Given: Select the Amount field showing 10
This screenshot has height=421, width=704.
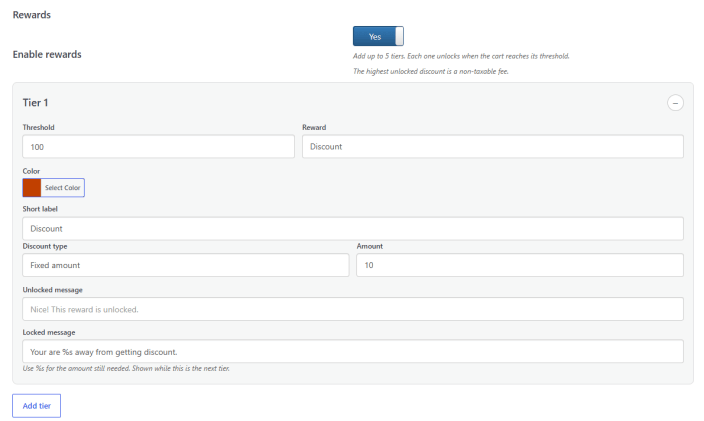Looking at the screenshot, I should (520, 265).
